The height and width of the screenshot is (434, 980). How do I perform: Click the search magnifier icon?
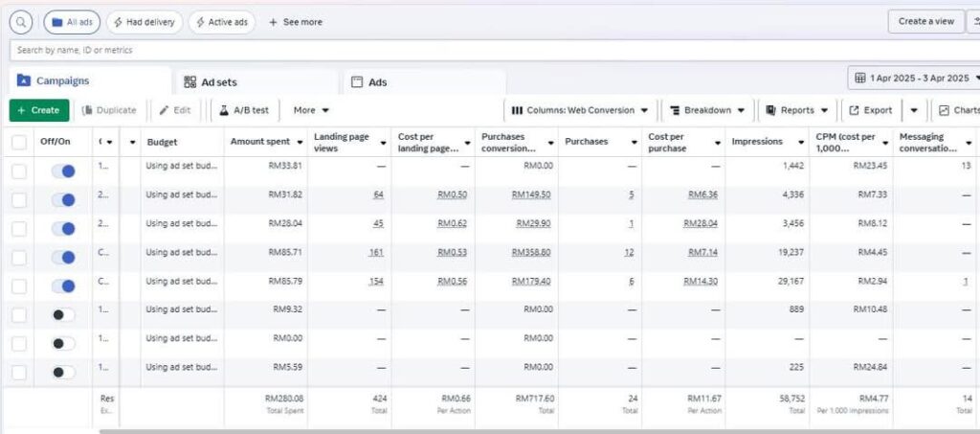click(x=21, y=22)
